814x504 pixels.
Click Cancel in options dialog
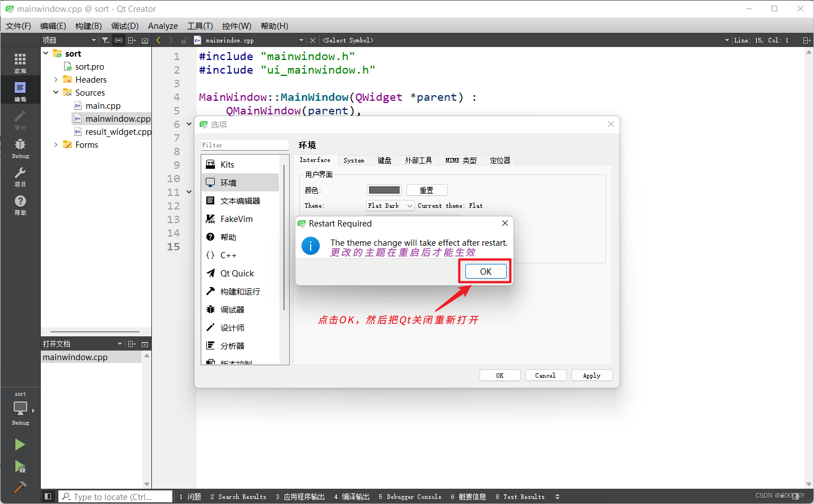[545, 375]
